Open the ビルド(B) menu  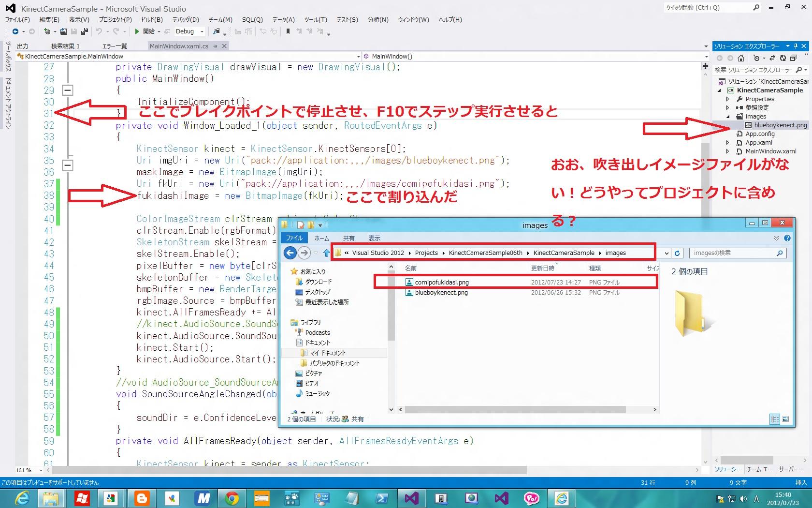(152, 20)
